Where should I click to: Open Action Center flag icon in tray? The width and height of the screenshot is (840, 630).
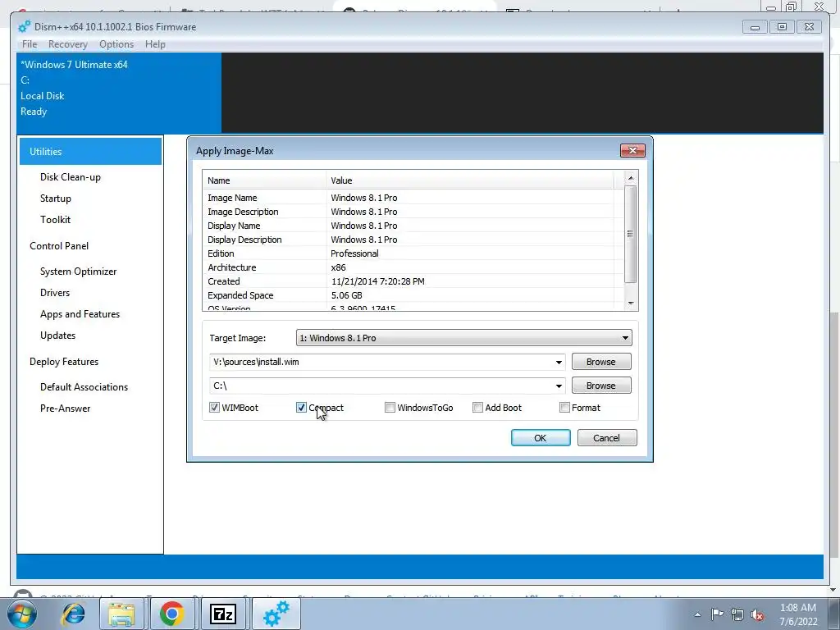pos(717,614)
